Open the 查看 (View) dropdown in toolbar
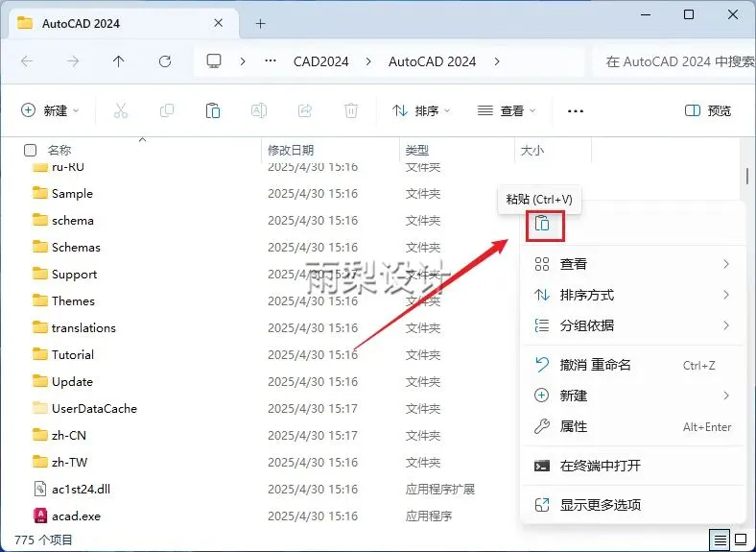Viewport: 756px width, 552px height. click(x=507, y=111)
